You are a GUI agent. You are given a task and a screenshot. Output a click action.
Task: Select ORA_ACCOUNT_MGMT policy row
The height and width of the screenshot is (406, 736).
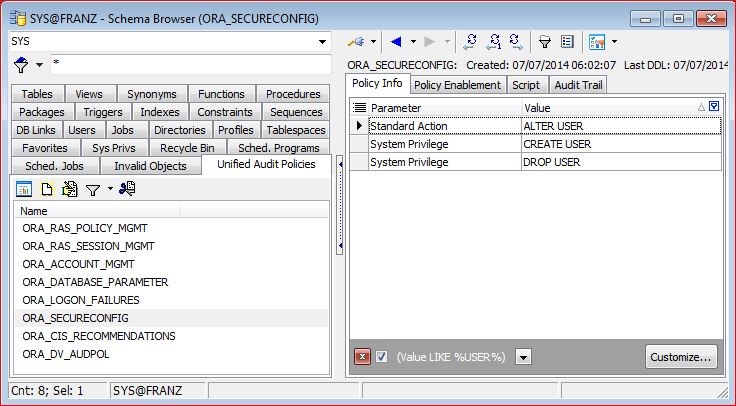(x=172, y=264)
